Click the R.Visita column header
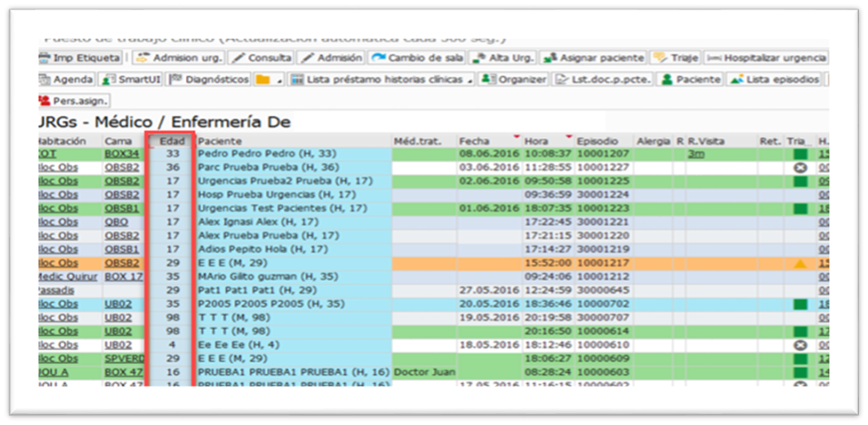This screenshot has height=425, width=868. [721, 142]
